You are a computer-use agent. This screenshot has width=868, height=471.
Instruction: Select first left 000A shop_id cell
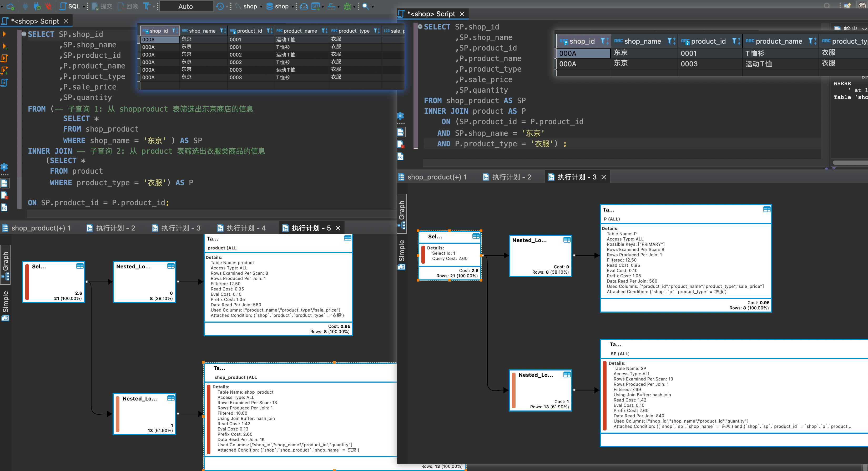pyautogui.click(x=160, y=39)
